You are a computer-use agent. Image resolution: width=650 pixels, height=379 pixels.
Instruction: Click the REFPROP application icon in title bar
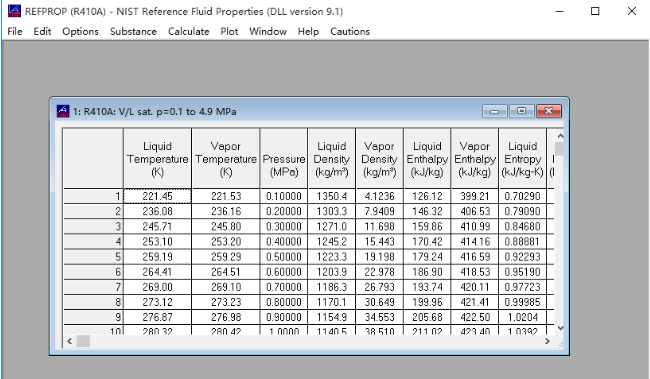[x=14, y=11]
